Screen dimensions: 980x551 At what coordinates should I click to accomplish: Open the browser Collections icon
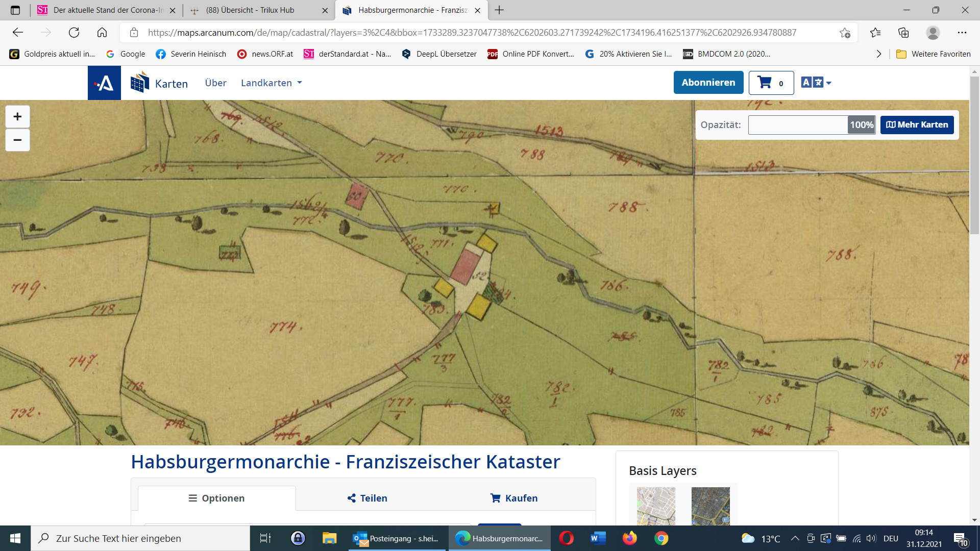[903, 33]
